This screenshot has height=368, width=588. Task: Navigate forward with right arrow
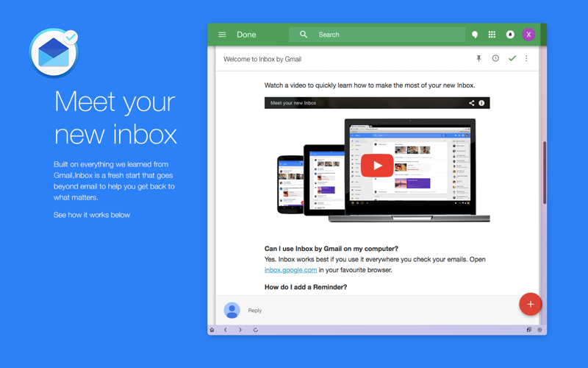(240, 330)
